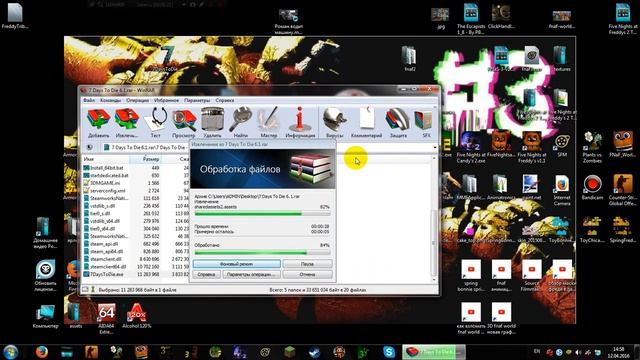
Task: Click the EN language indicator in tray
Action: [537, 351]
